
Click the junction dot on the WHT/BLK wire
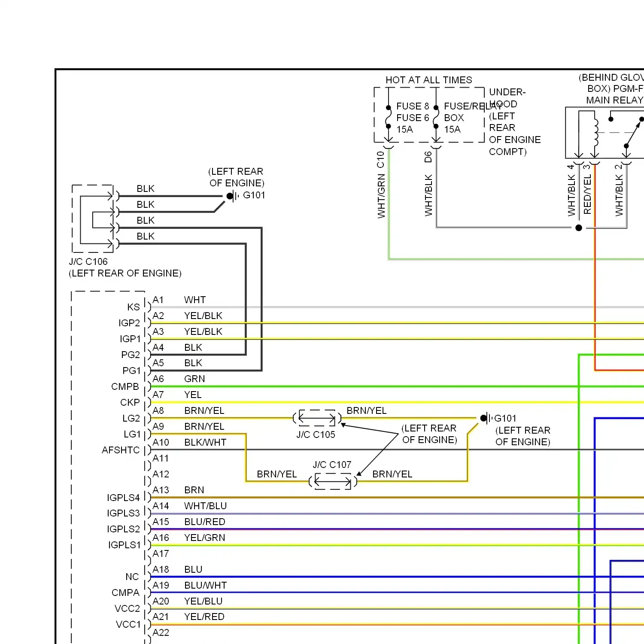[x=579, y=228]
